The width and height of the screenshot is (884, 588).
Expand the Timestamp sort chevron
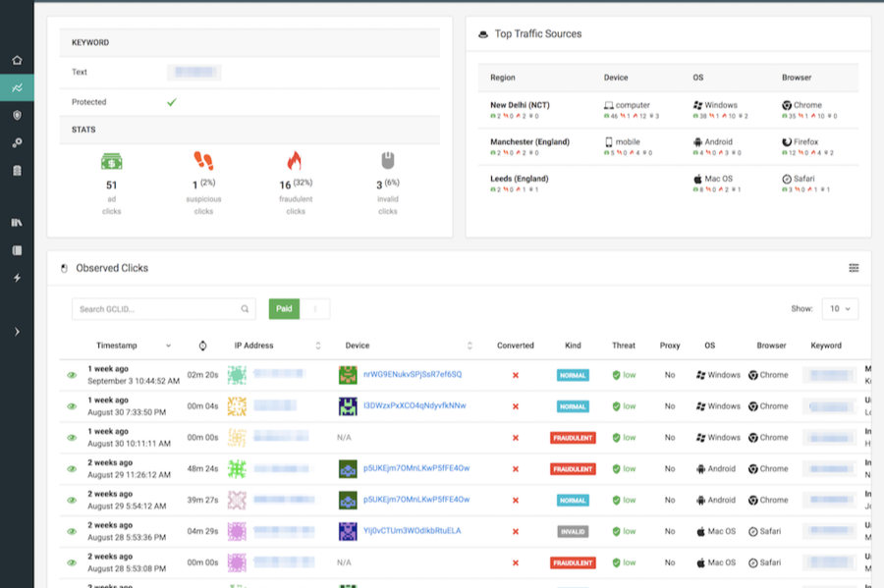click(x=168, y=346)
